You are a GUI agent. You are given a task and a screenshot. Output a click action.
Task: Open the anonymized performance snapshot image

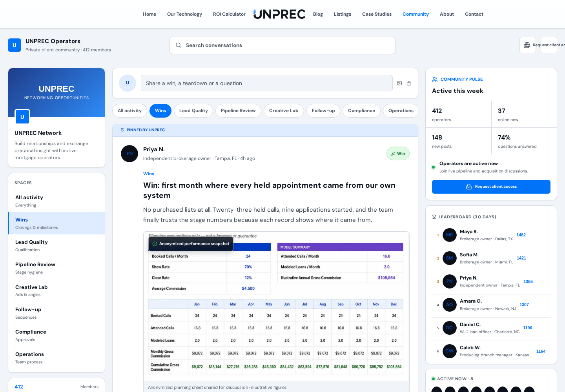(x=276, y=307)
